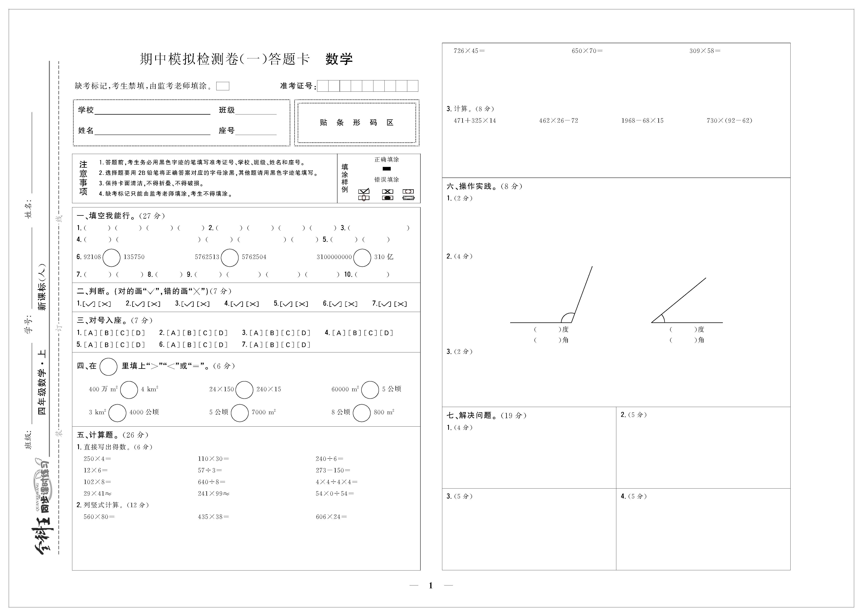Select [D] for 对号入座 question 7
868x614 pixels.
click(303, 345)
